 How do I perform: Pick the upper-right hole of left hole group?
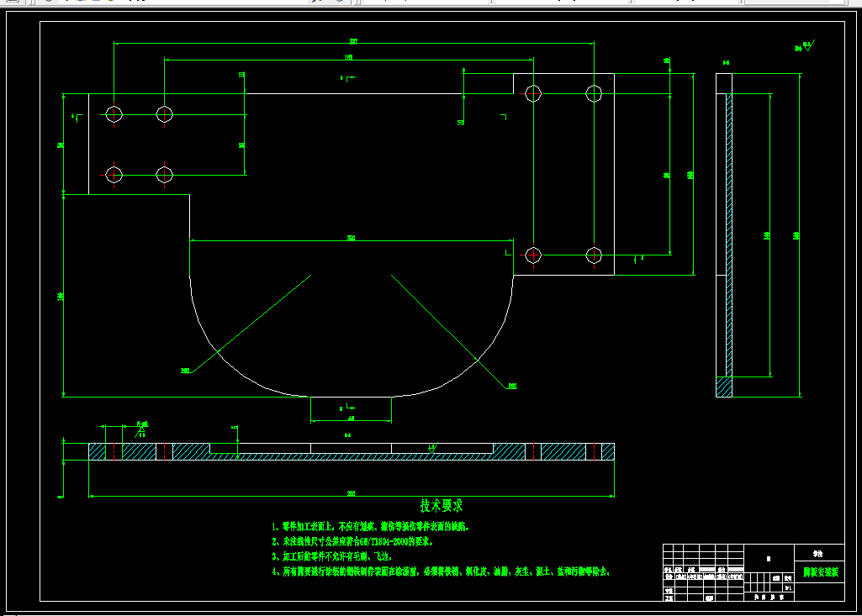[x=164, y=114]
